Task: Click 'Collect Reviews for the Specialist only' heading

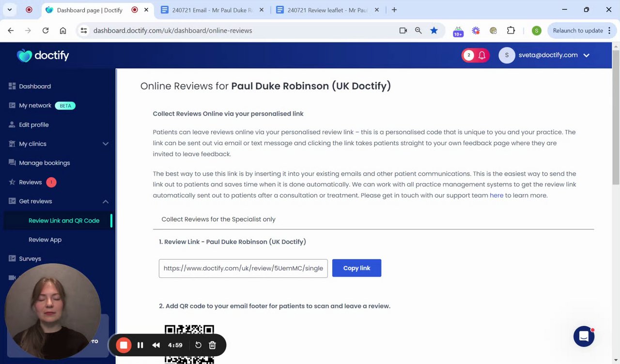Action: (x=218, y=219)
